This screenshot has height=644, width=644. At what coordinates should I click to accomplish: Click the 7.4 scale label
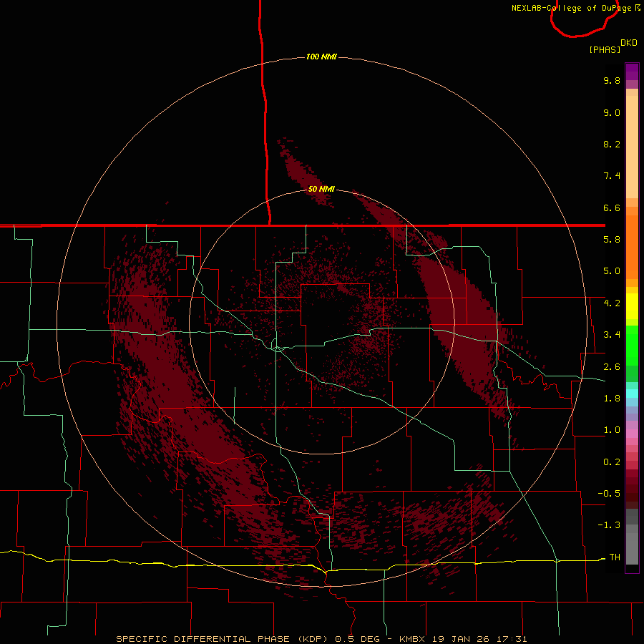coord(612,176)
